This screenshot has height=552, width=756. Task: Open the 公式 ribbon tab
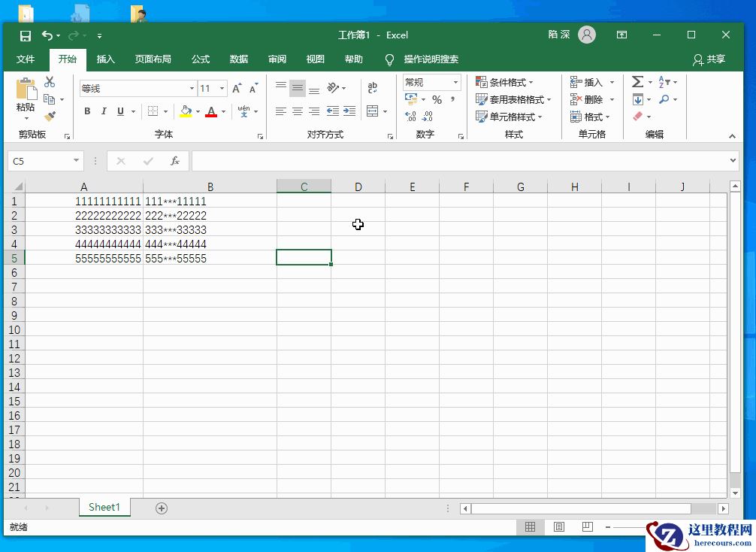pos(201,59)
